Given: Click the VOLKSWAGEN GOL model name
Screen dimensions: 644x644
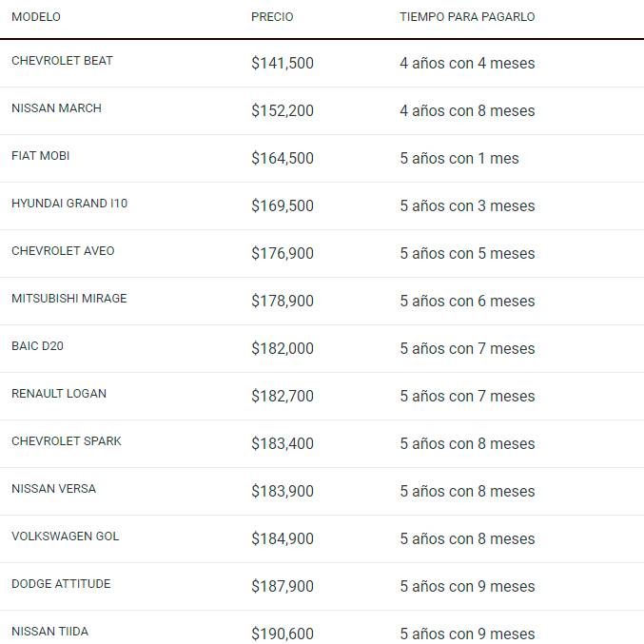Looking at the screenshot, I should pos(66,537).
